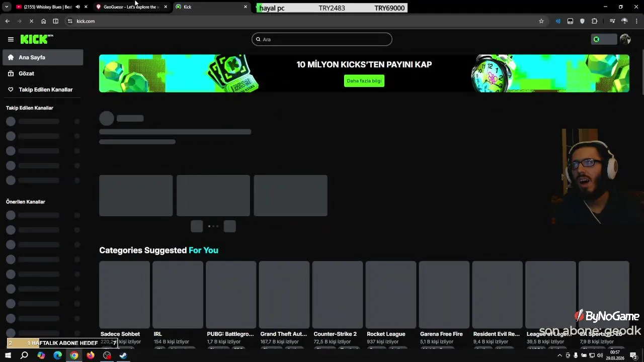The width and height of the screenshot is (644, 362).
Task: Open the Kick user profile avatar
Action: point(625,39)
